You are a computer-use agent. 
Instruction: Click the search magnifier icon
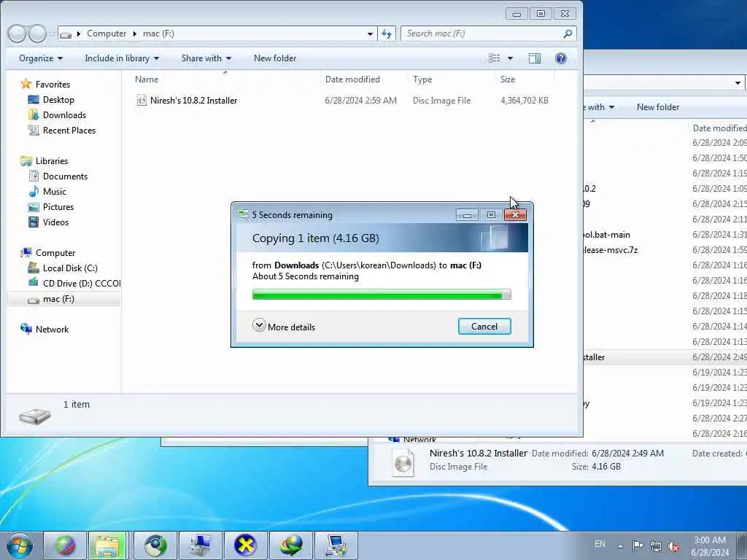tap(568, 34)
